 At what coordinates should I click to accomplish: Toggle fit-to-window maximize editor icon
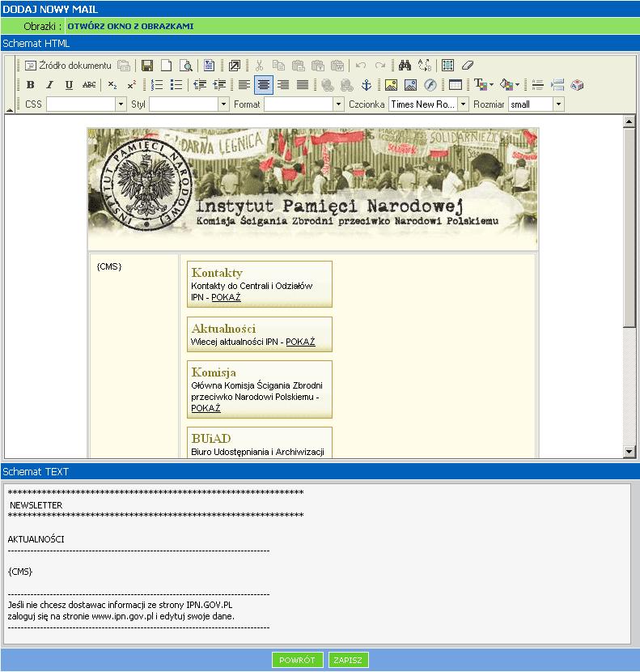[x=235, y=66]
